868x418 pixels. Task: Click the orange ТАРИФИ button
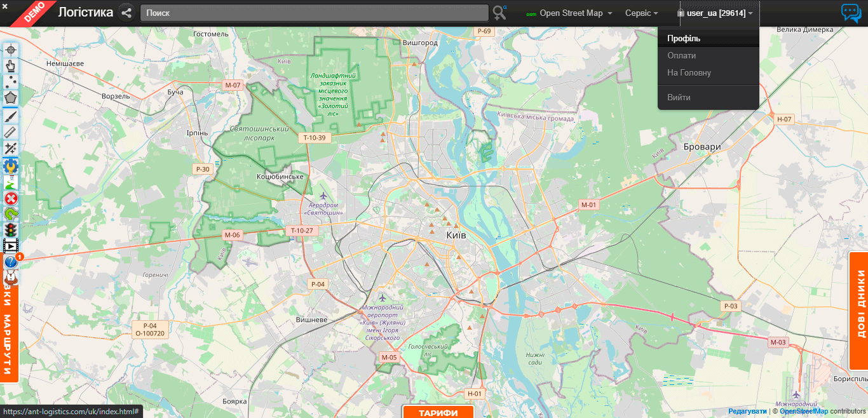(x=438, y=412)
